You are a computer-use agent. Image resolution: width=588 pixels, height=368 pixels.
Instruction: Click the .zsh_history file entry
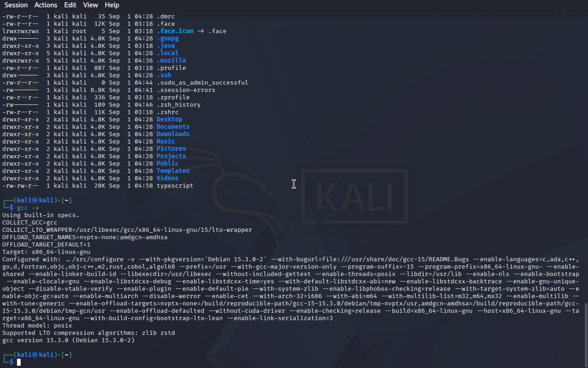[x=179, y=104]
